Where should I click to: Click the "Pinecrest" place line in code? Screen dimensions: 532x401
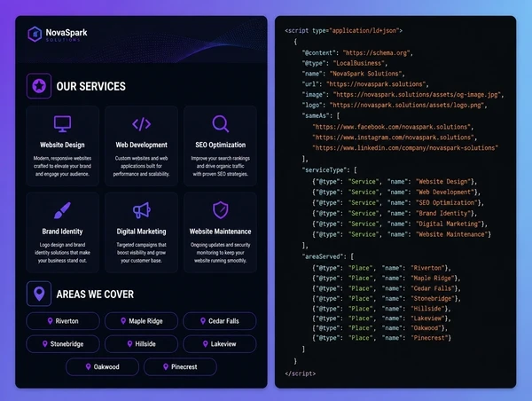381,338
